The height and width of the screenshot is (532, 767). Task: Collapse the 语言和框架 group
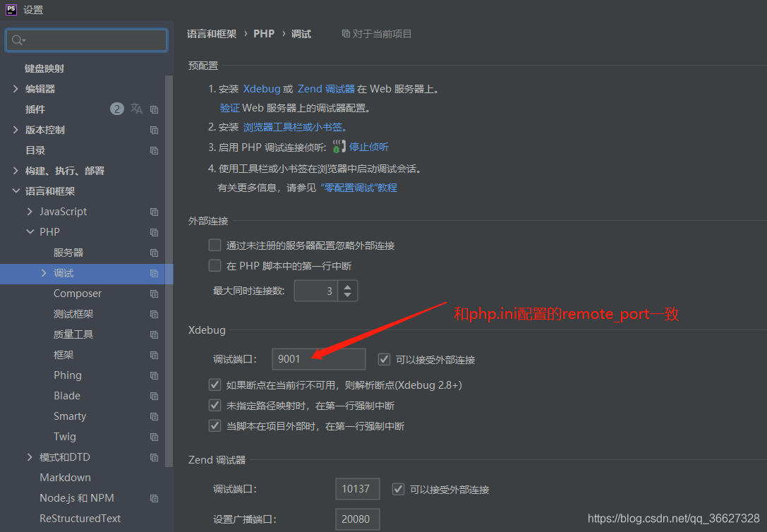click(16, 191)
